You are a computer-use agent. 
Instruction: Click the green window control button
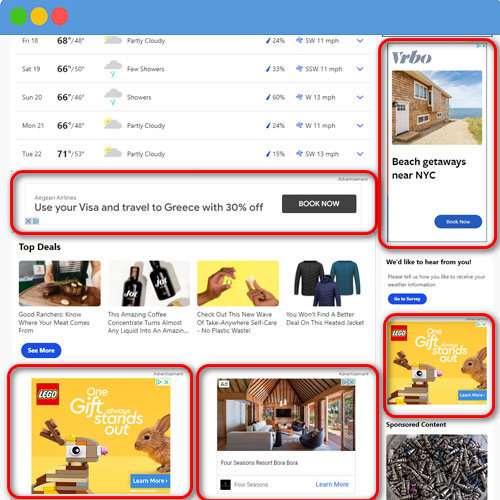18,16
